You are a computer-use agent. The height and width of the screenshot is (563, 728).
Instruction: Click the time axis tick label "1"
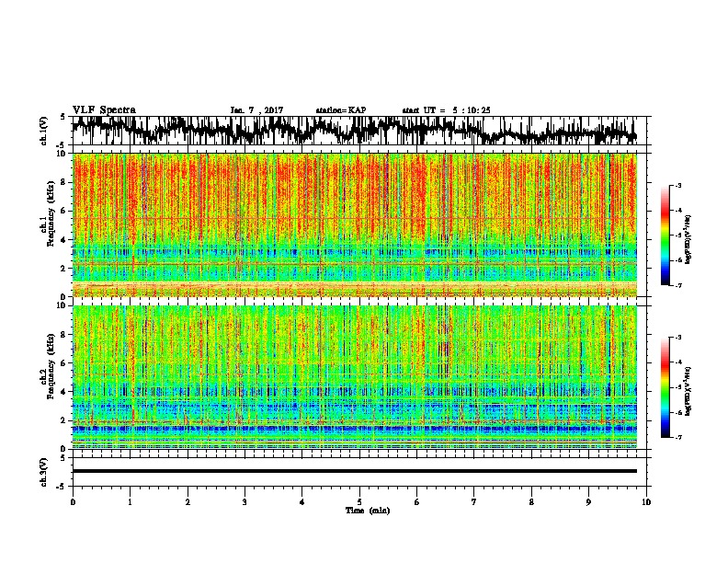point(130,502)
